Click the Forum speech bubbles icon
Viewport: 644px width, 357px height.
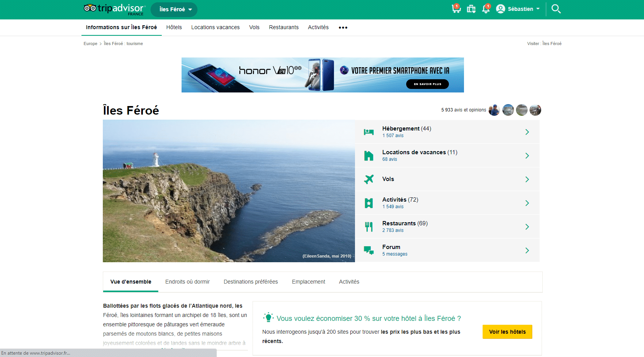pos(369,251)
